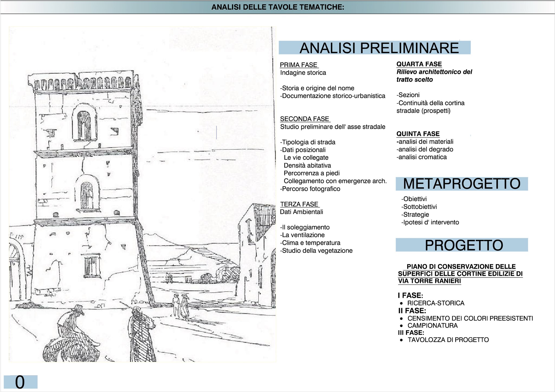Screen dimensions: 555x392
Task: Click the TERZA FASE underlined heading
Action: pos(299,204)
